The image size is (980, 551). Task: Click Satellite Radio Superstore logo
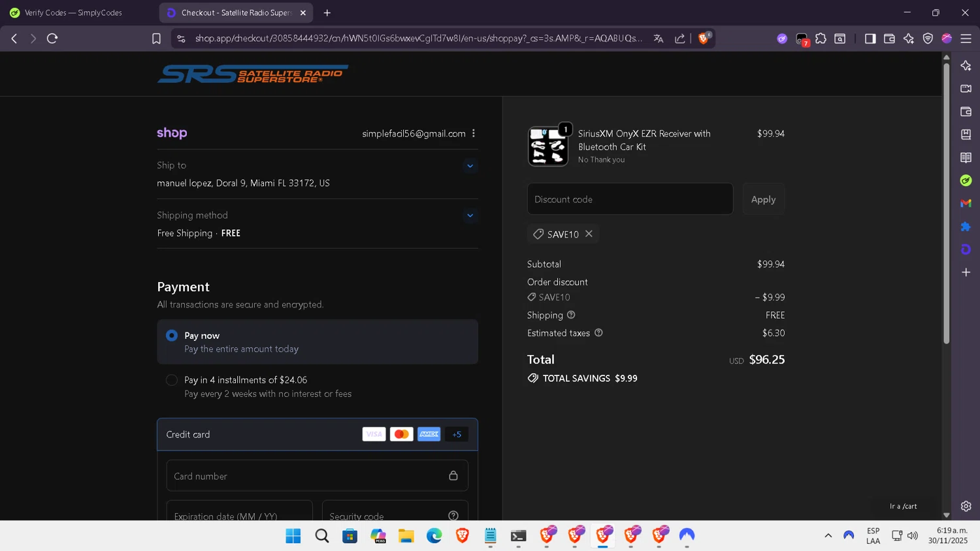click(253, 74)
